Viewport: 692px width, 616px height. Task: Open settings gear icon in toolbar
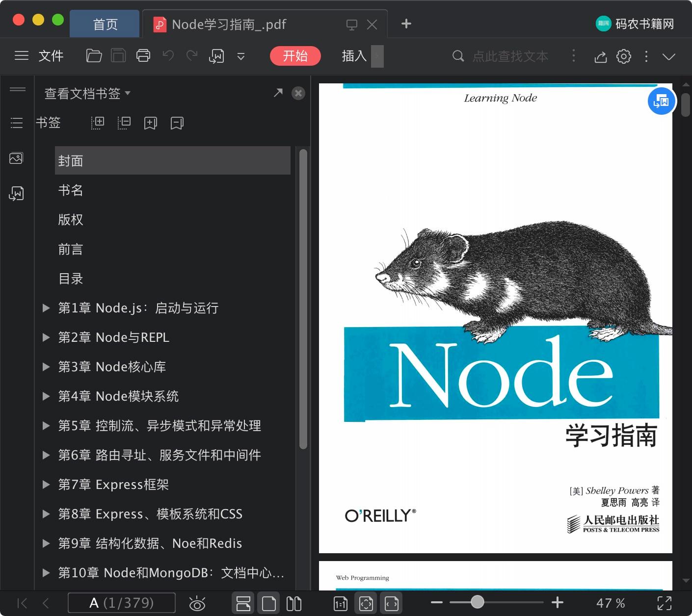pos(624,56)
